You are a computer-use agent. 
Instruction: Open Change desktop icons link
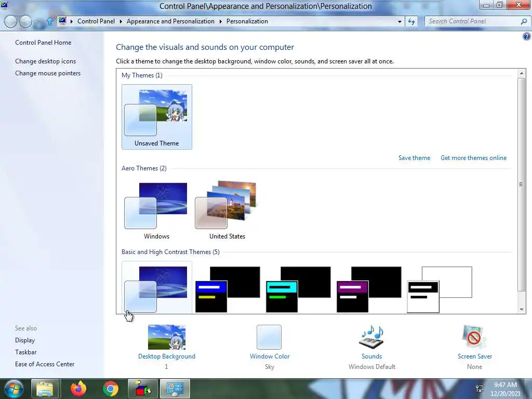coord(46,61)
